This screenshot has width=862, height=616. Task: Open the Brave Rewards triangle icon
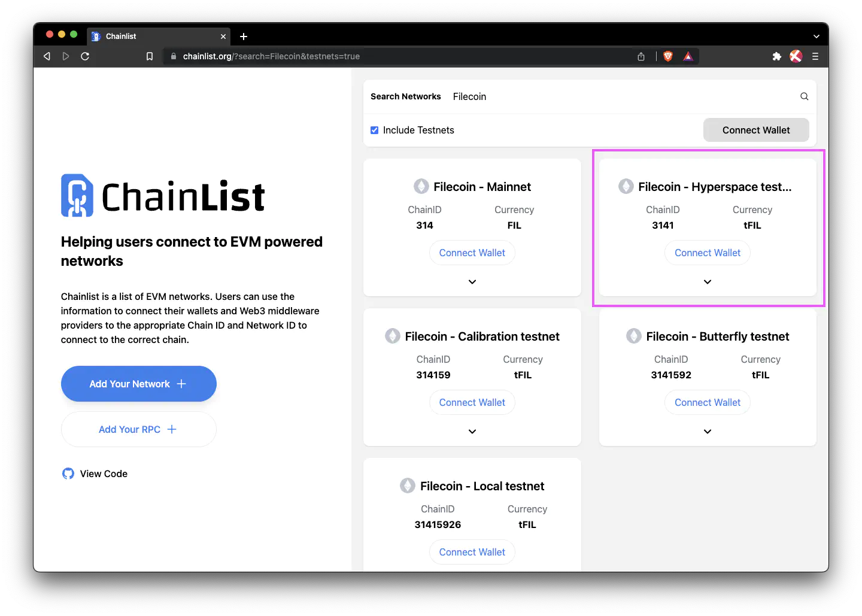click(x=688, y=56)
